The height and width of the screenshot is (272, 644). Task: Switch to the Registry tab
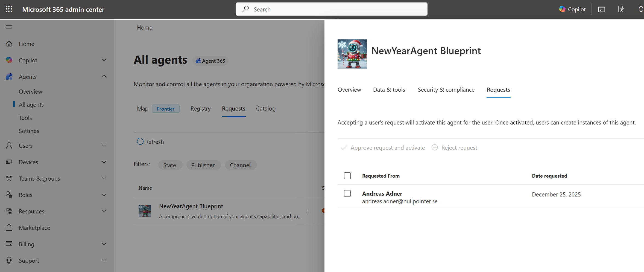[200, 109]
